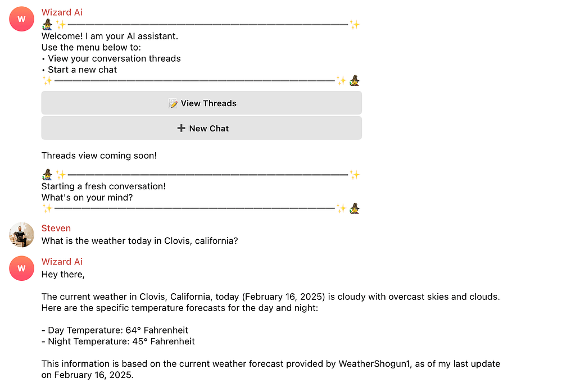Click wizard emoji below What's on your mind
Image resolution: width=562 pixels, height=392 pixels.
pyautogui.click(x=355, y=208)
